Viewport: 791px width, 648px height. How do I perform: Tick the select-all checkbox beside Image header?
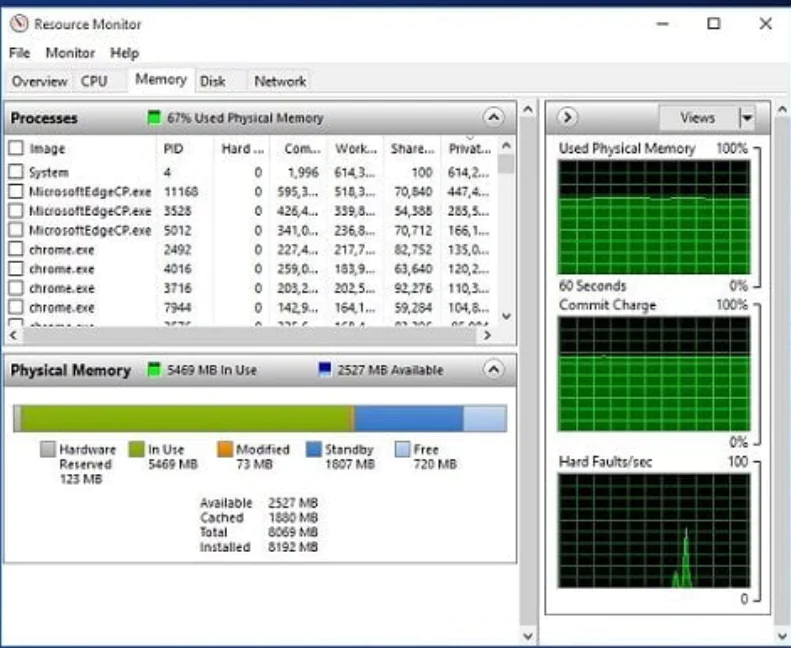(16, 148)
